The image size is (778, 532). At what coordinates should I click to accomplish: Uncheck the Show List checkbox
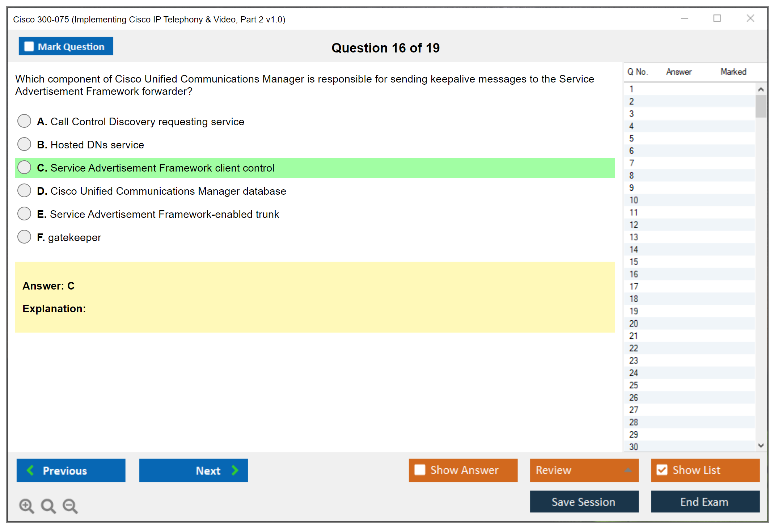(662, 470)
